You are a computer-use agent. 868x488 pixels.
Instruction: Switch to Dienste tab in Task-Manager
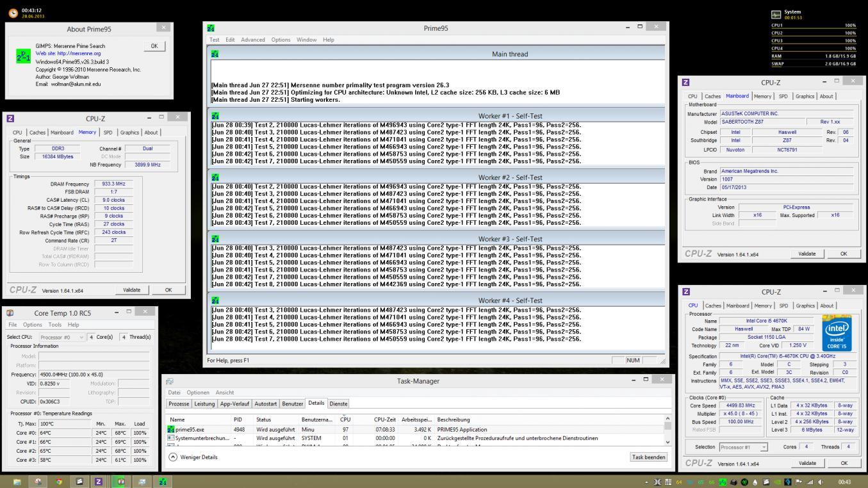[338, 404]
